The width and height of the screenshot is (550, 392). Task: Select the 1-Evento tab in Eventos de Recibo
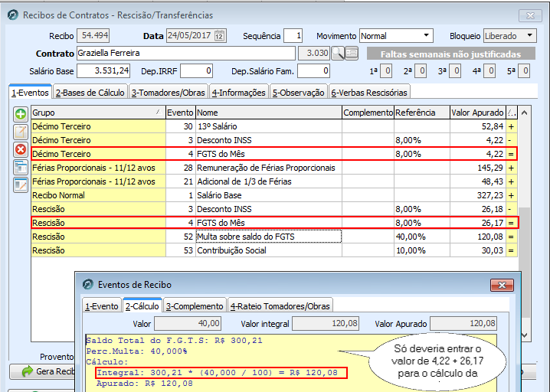pyautogui.click(x=102, y=306)
